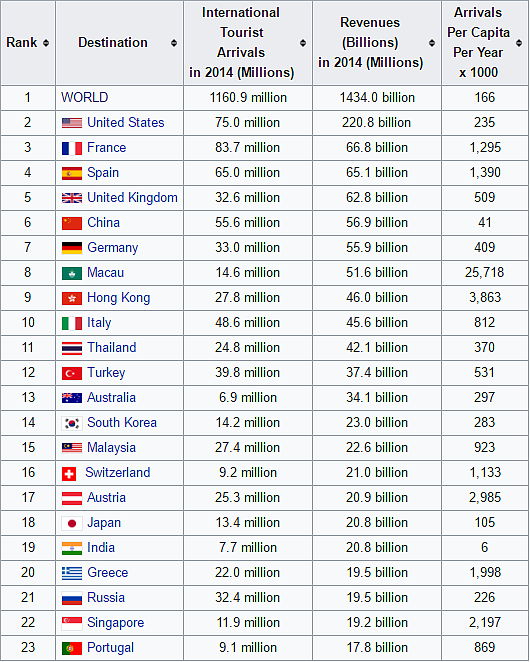Select the '1160.9 million' arrivals cell
This screenshot has height=662, width=530.
[248, 98]
